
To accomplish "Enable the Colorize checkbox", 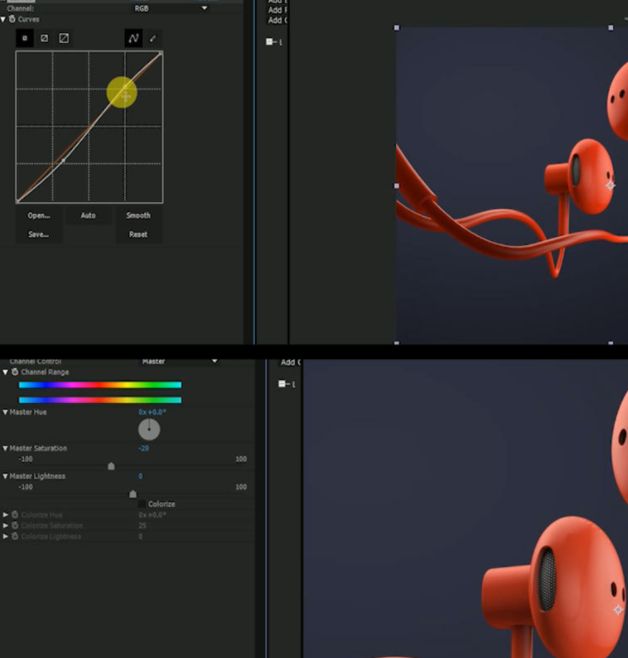I will click(x=142, y=504).
